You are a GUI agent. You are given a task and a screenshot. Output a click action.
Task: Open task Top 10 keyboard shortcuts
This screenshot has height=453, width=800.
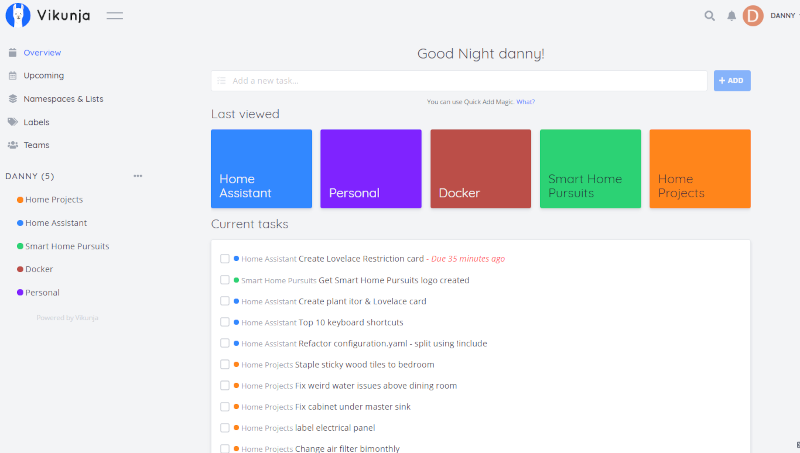[351, 322]
